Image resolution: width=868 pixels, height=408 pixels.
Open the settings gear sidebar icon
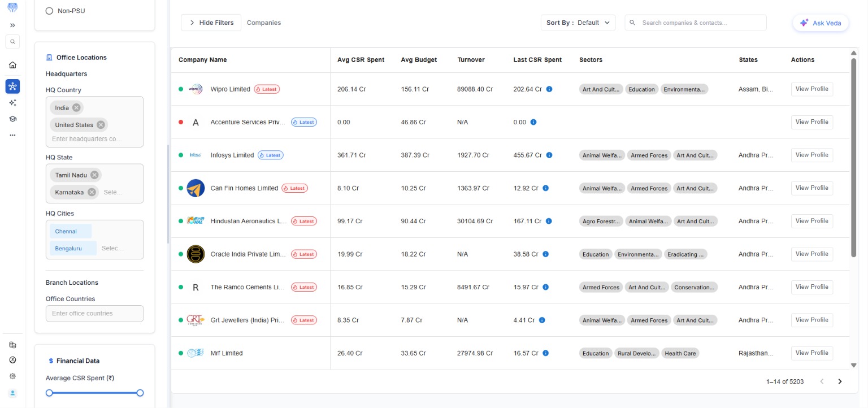click(x=12, y=376)
